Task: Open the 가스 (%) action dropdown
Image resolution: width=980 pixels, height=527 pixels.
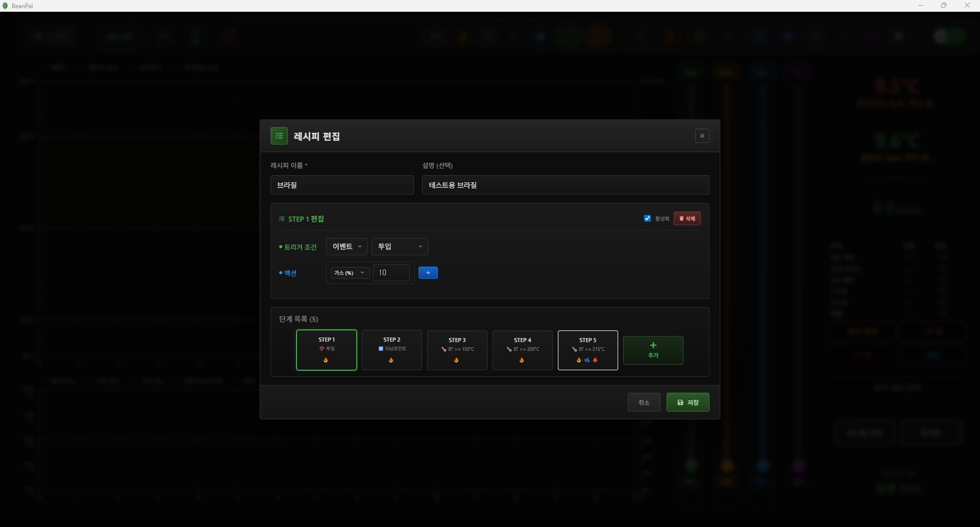Action: pyautogui.click(x=350, y=273)
